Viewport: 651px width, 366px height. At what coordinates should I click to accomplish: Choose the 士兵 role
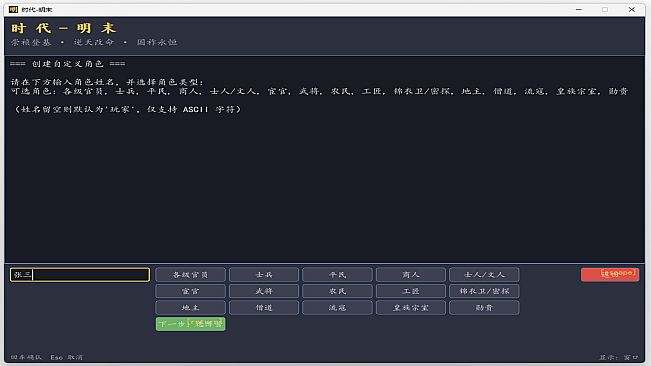[264, 275]
